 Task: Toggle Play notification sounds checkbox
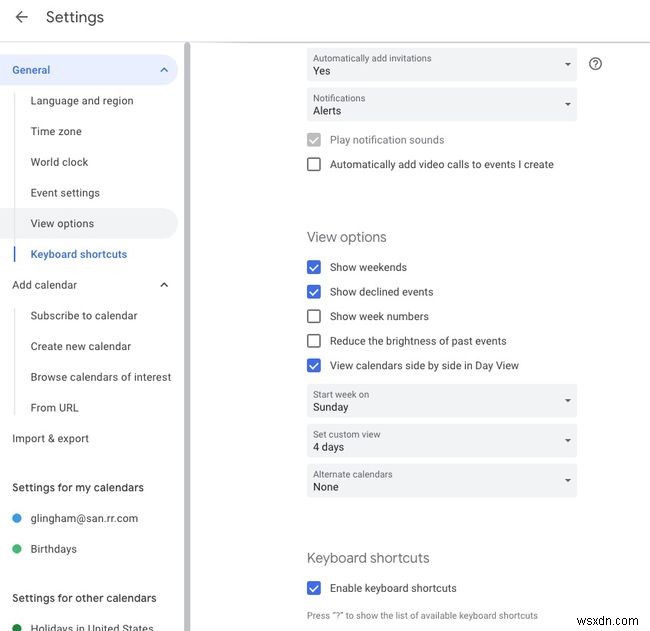[x=314, y=140]
